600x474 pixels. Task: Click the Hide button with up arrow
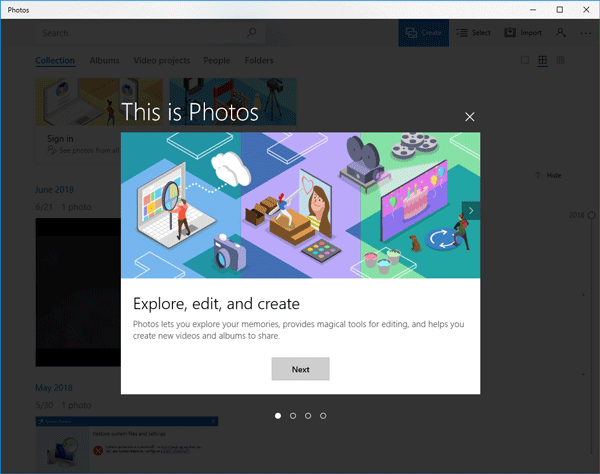pyautogui.click(x=548, y=175)
